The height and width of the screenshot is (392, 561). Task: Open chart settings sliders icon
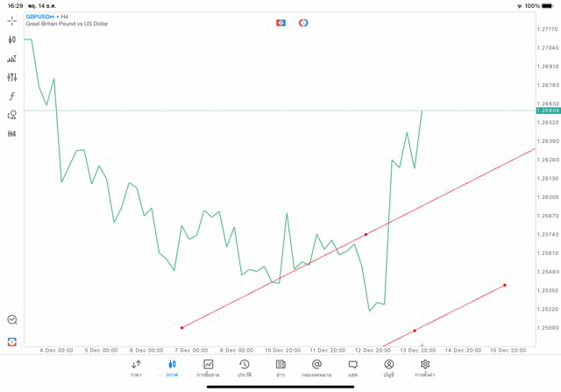tap(12, 78)
